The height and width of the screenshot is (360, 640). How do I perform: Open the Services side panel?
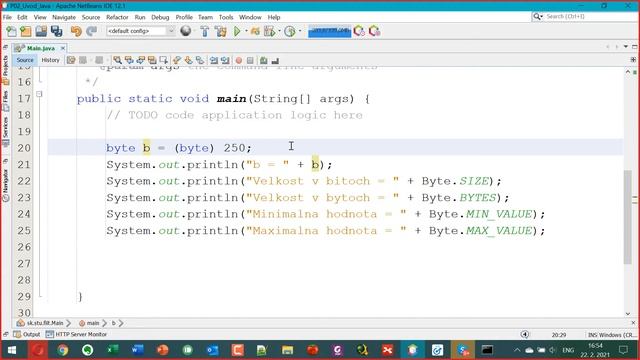click(x=5, y=131)
